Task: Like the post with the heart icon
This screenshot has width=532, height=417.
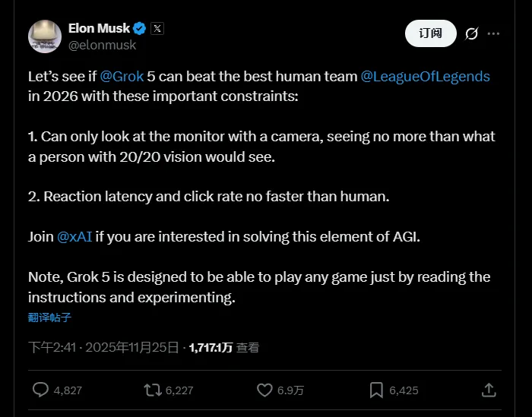Action: 264,390
